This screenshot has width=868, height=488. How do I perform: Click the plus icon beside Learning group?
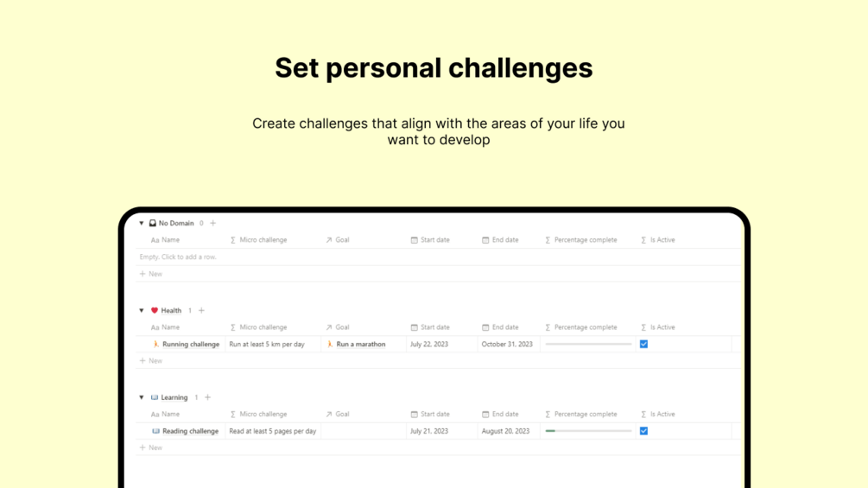coord(207,397)
